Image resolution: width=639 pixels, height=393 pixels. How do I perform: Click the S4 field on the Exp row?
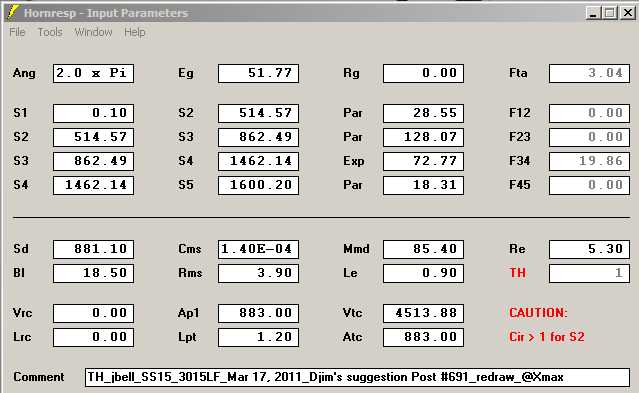(258, 161)
